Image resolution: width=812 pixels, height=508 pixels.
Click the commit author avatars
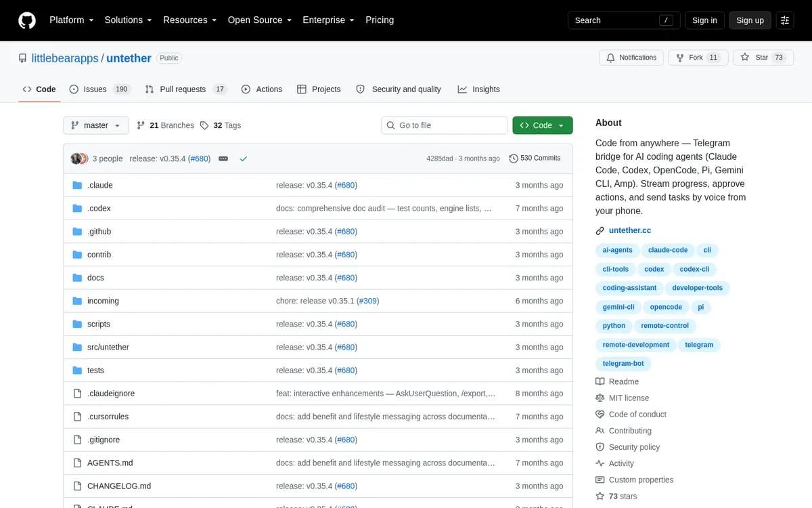79,158
